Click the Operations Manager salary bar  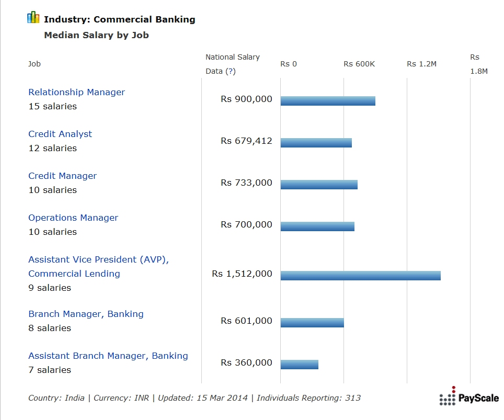(317, 226)
